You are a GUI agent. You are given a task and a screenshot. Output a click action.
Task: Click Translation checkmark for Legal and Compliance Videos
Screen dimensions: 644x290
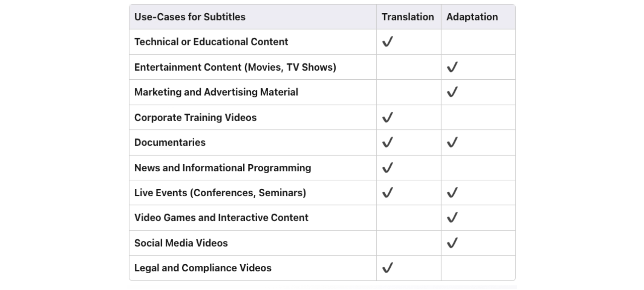(388, 268)
